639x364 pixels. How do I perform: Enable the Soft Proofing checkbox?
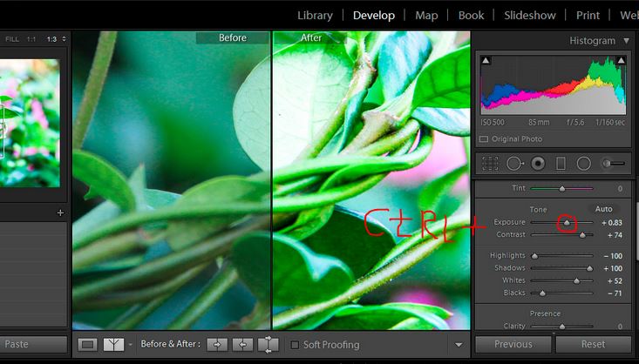295,345
